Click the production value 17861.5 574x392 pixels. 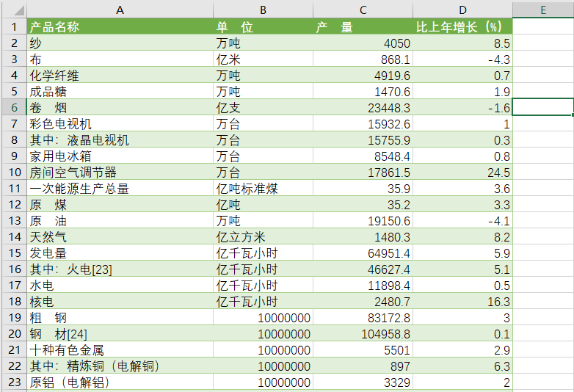(363, 172)
